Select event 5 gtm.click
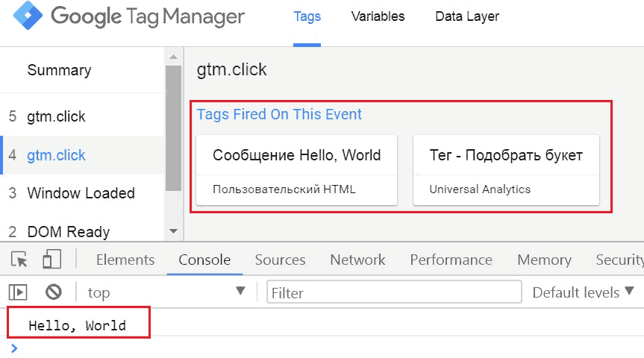 (82, 116)
